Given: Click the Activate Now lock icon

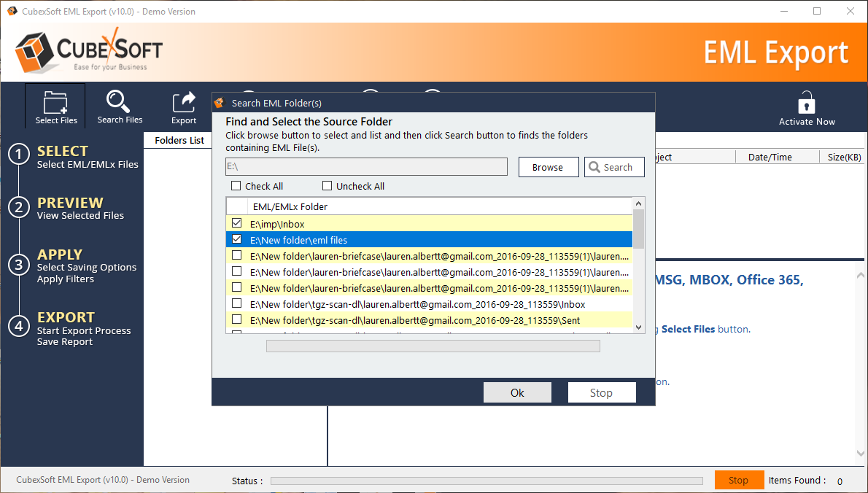Looking at the screenshot, I should pyautogui.click(x=806, y=102).
